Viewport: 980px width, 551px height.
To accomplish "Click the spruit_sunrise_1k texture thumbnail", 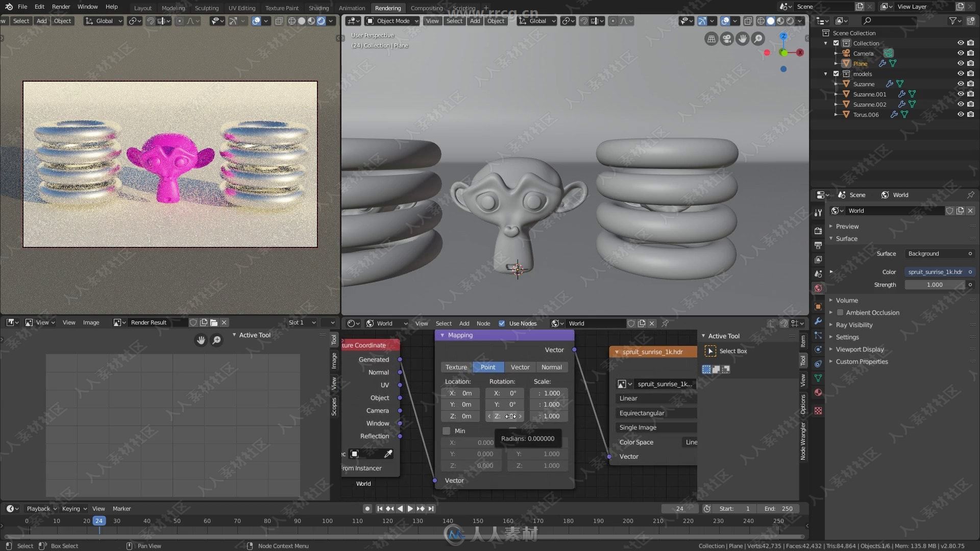I will coord(621,384).
